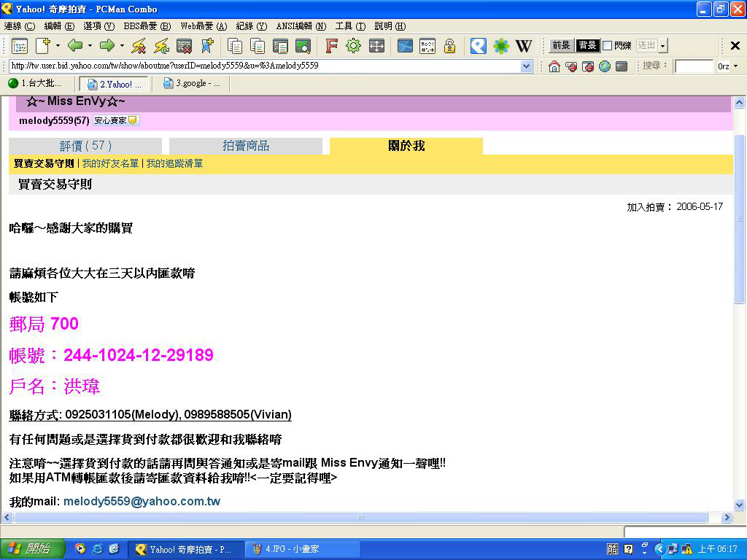
Task: Open the 紀錄 (Y) menu
Action: [252, 26]
